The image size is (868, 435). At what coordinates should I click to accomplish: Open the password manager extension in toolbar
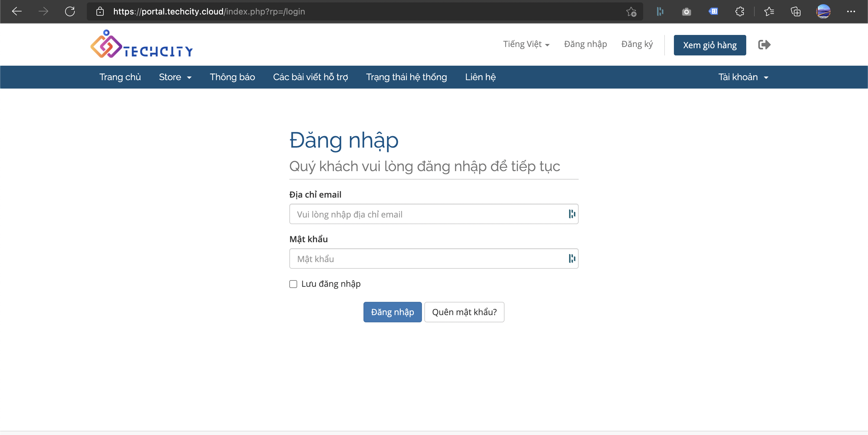point(660,12)
